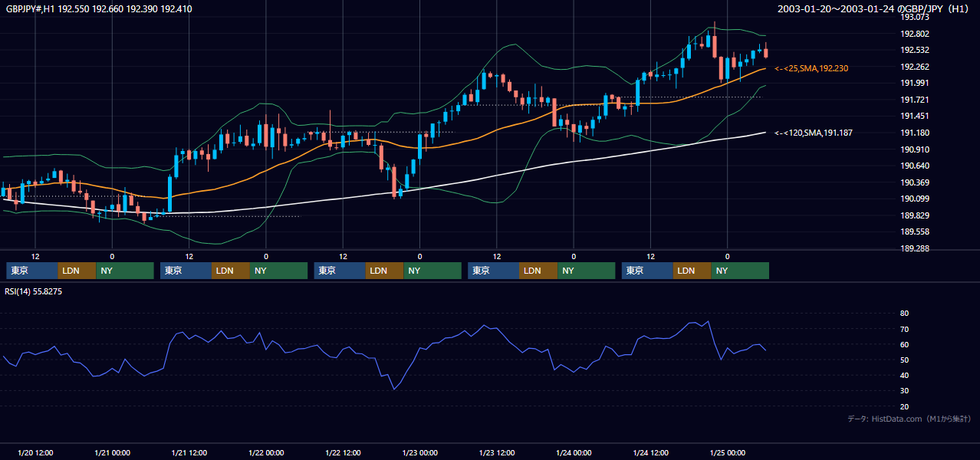The height and width of the screenshot is (460, 980).
Task: Click the white 120 SMA 191.187 label
Action: pyautogui.click(x=814, y=133)
